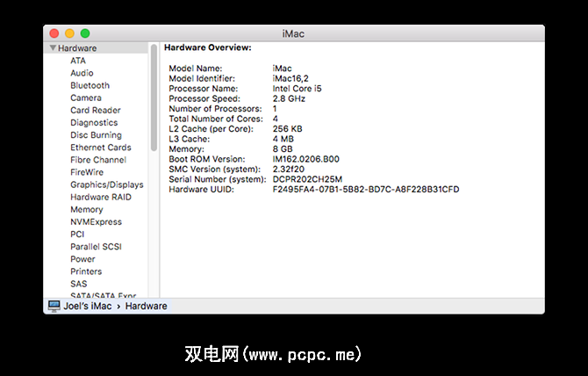The image size is (588, 376).
Task: Select SAS in the sidebar
Action: point(79,283)
